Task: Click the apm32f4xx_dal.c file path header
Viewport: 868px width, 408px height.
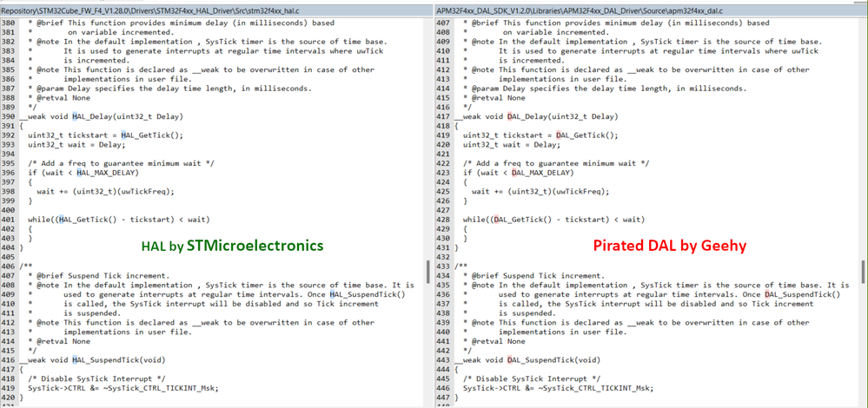Action: pos(652,10)
